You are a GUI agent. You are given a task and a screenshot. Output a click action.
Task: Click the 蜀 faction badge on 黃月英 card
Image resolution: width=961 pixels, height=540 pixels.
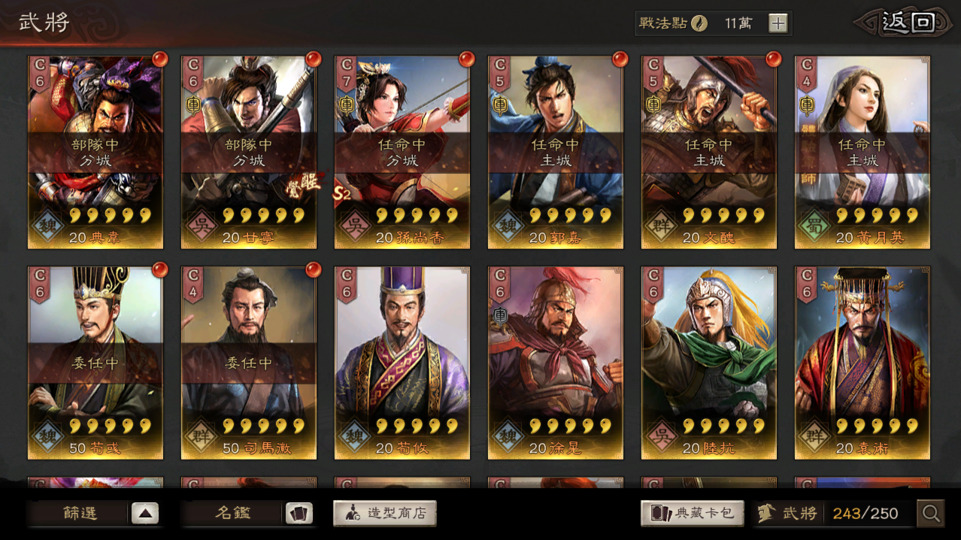814,226
